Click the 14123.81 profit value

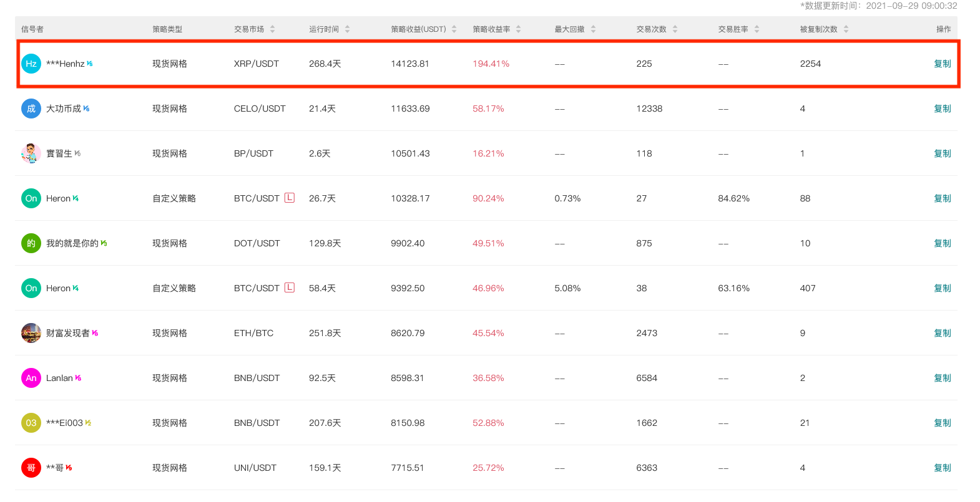pyautogui.click(x=410, y=64)
